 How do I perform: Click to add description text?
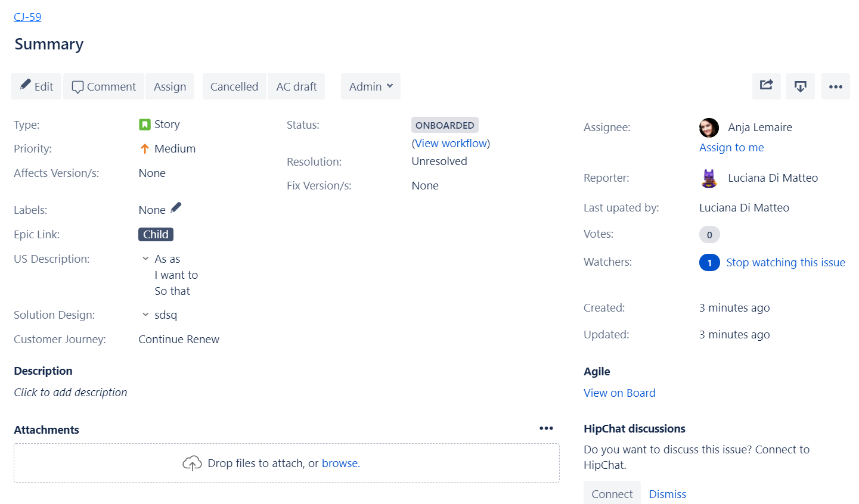(x=70, y=393)
